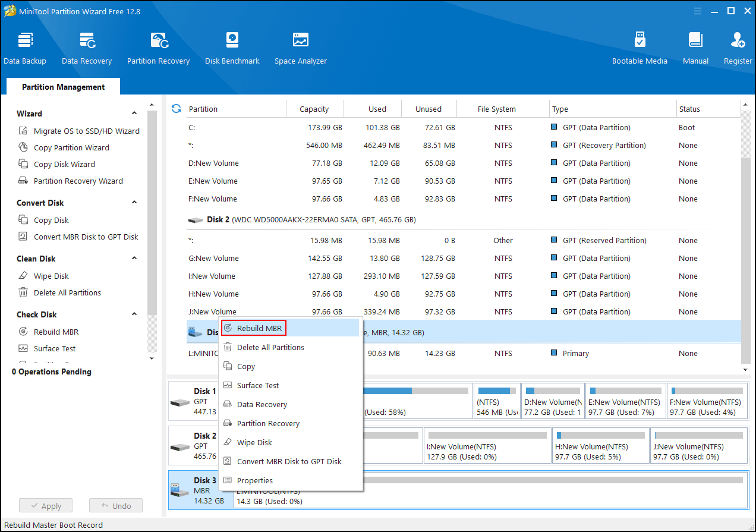756x532 pixels.
Task: Open Partition Recovery in the top toolbar
Action: coord(158,48)
